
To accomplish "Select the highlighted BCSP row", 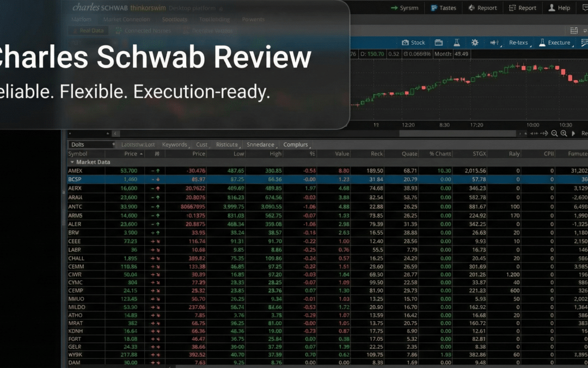I will [x=327, y=179].
